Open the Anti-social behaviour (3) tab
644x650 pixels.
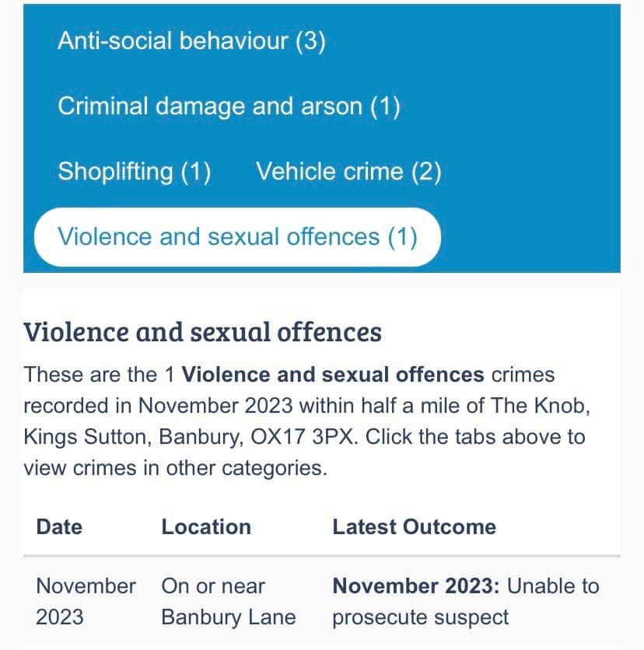[191, 40]
